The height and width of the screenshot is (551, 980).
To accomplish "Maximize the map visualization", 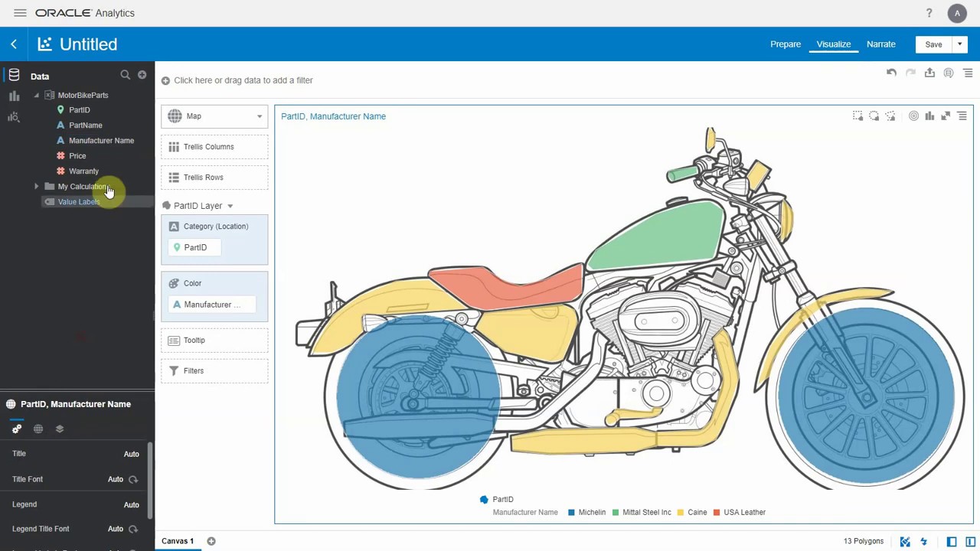I will pos(946,116).
